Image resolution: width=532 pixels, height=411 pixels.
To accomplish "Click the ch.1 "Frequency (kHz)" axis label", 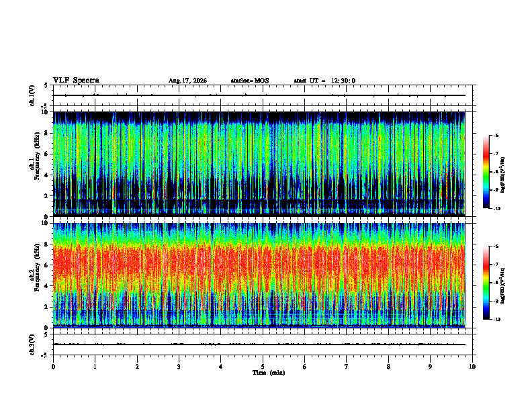I will pos(37,154).
